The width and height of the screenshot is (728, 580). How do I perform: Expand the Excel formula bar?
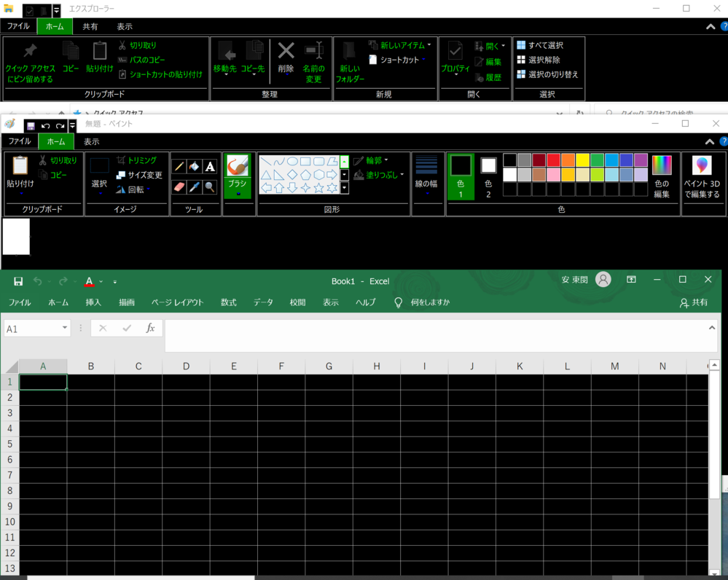pos(712,328)
